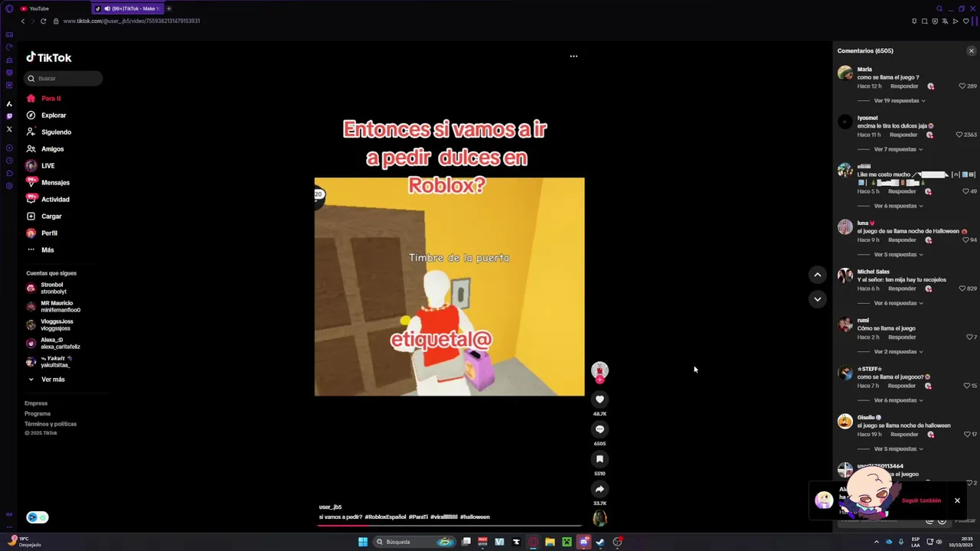The image size is (980, 551).
Task: Open Explorar in sidebar
Action: [x=54, y=116]
